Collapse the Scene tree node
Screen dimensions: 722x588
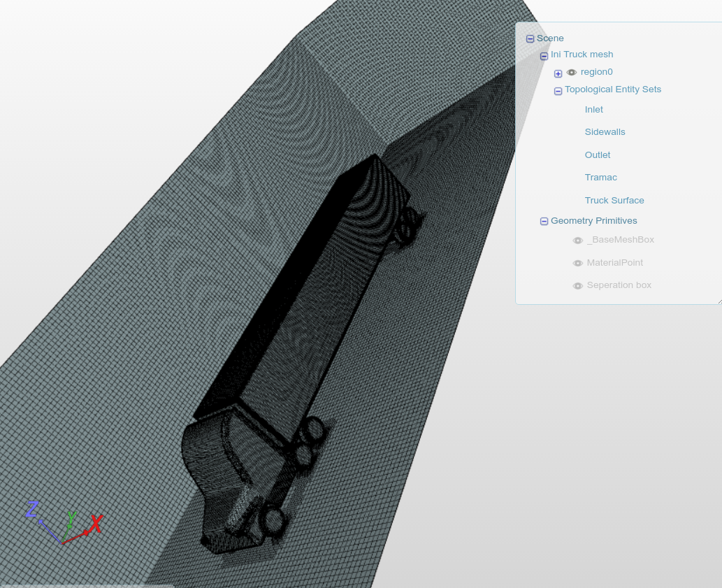click(x=530, y=38)
